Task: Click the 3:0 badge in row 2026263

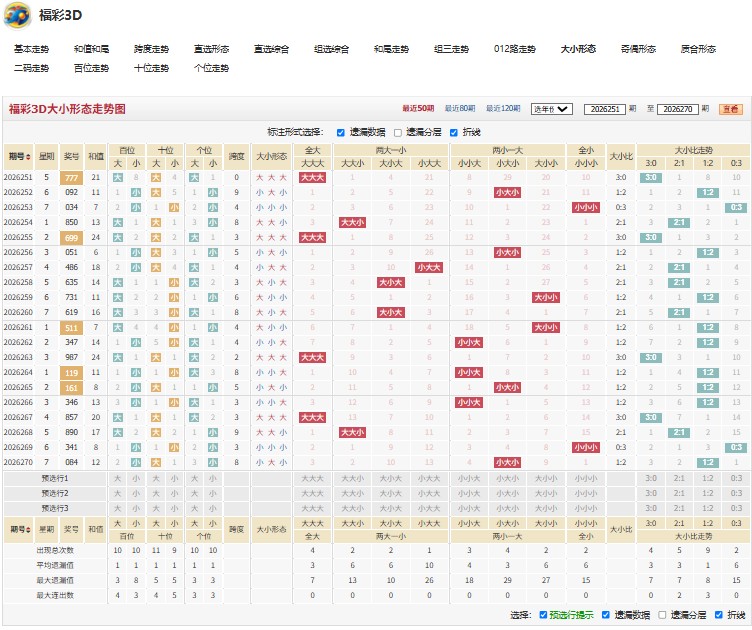Action: coord(651,358)
